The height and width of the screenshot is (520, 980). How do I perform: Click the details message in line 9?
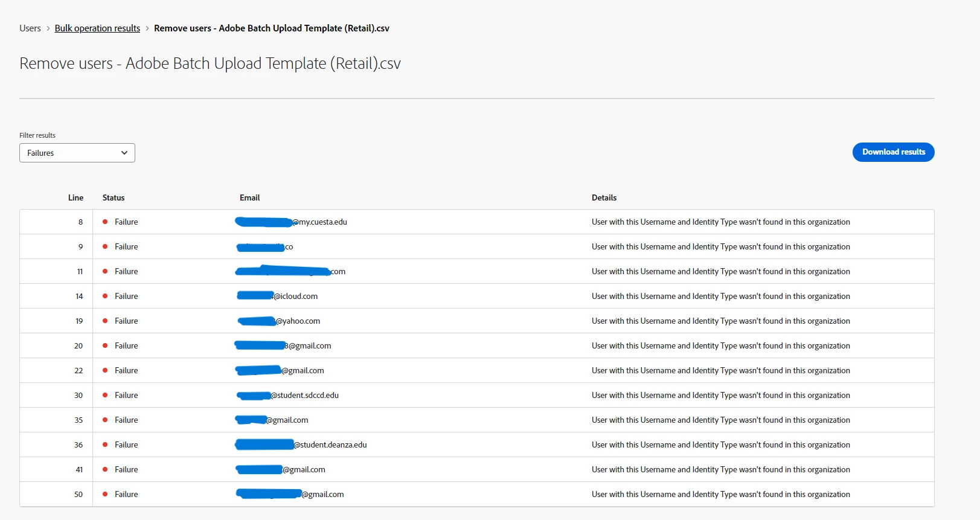tap(721, 247)
